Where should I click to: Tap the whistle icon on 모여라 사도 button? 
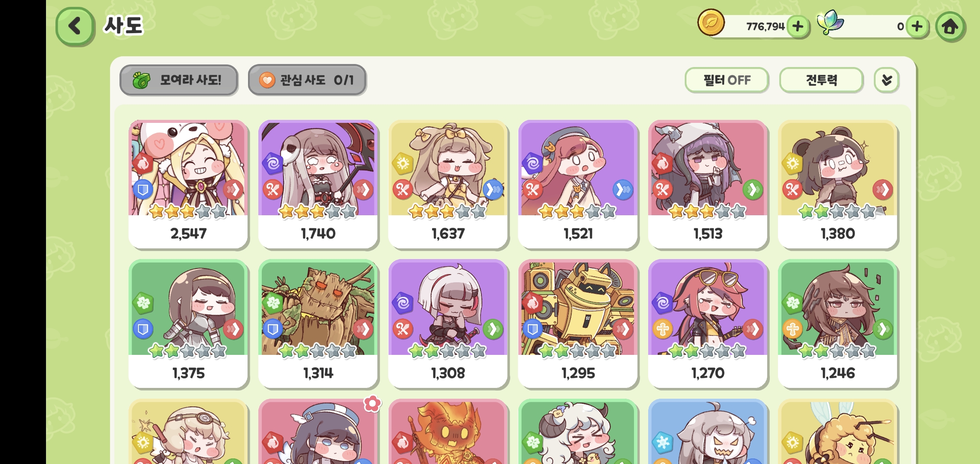pyautogui.click(x=141, y=80)
